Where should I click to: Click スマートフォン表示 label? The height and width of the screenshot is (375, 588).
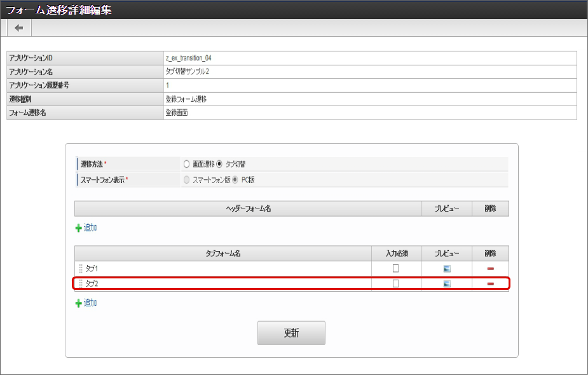pos(102,180)
